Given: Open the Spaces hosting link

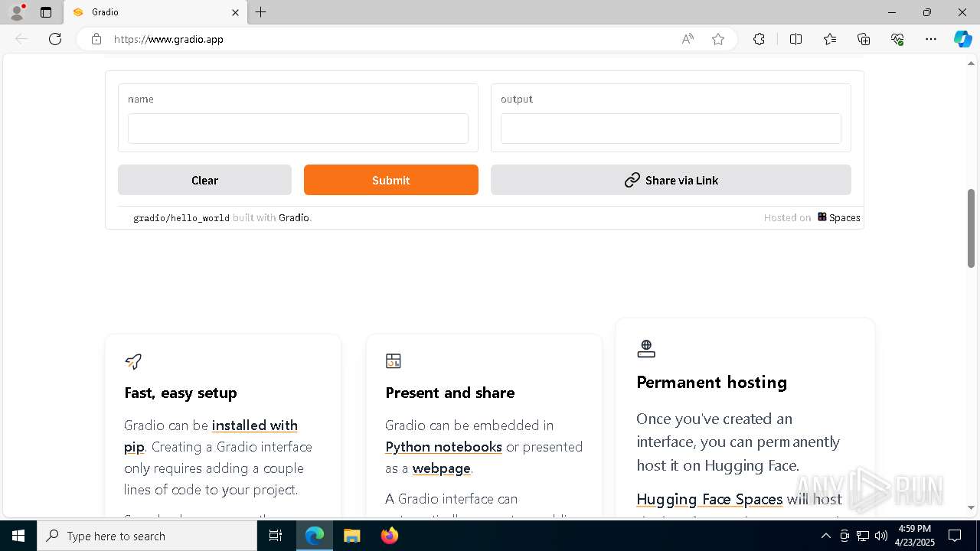Looking at the screenshot, I should click(x=838, y=217).
